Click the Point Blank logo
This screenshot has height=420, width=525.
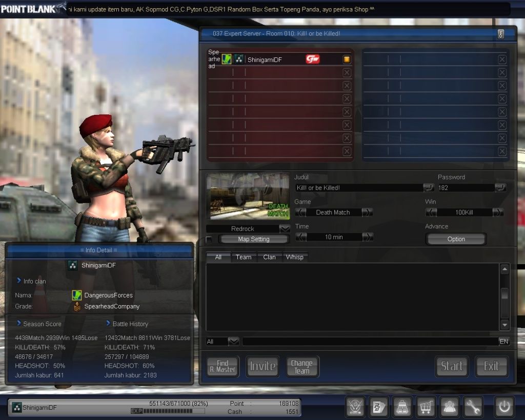tap(33, 8)
